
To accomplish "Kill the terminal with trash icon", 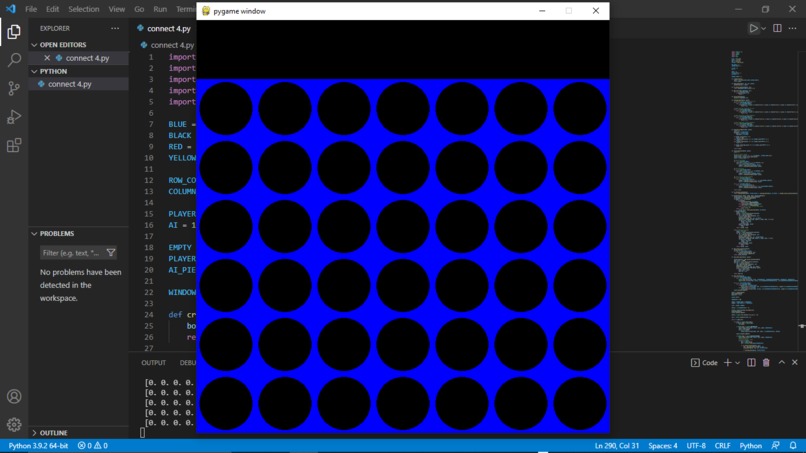I will click(x=766, y=363).
